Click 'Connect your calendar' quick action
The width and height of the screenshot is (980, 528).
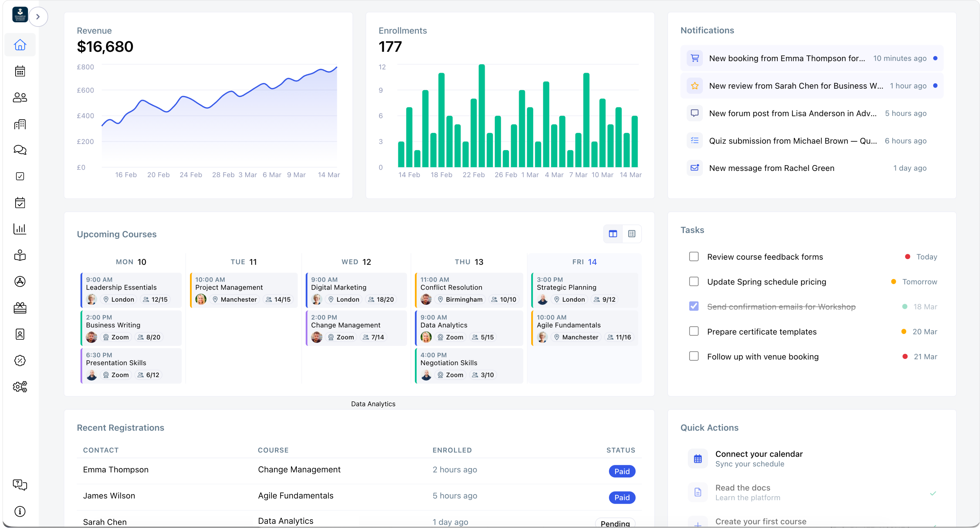click(759, 458)
